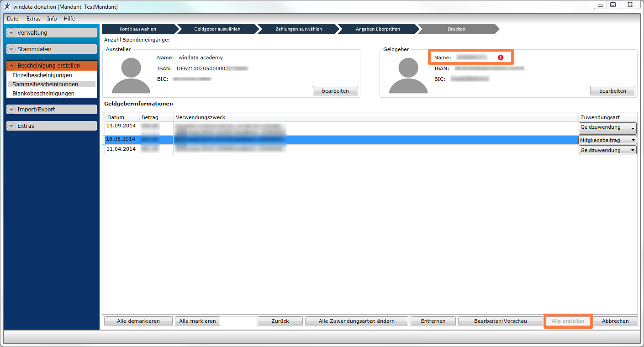644x347 pixels.
Task: Expand the Verwaltung sidebar section
Action: (x=52, y=33)
